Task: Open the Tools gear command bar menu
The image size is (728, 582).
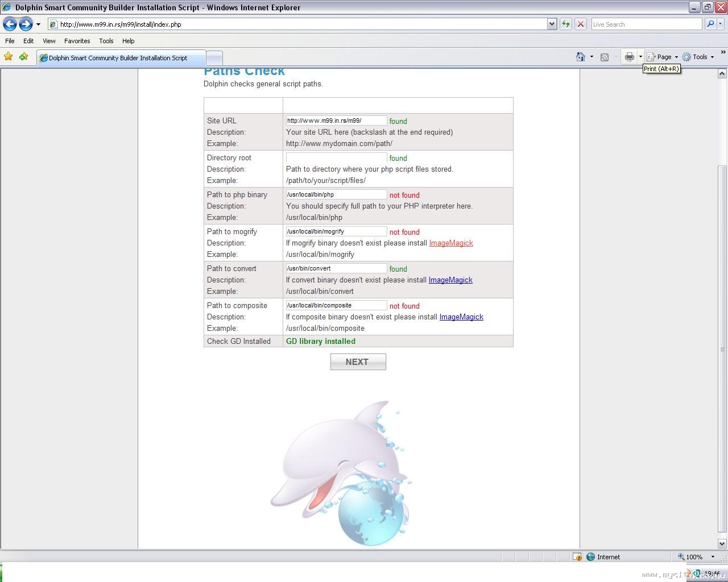Action: (x=698, y=57)
